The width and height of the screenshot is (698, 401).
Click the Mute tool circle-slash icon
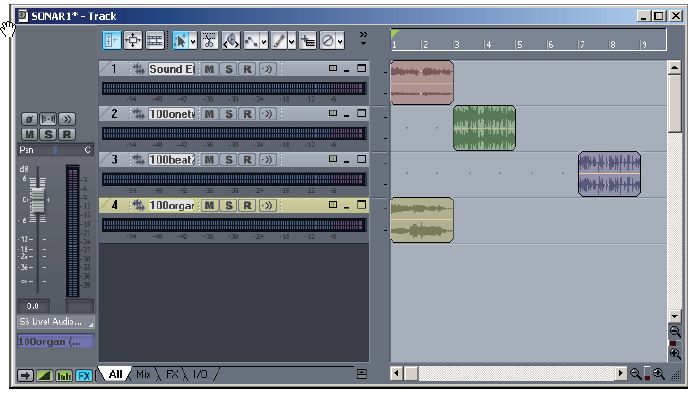click(x=328, y=41)
